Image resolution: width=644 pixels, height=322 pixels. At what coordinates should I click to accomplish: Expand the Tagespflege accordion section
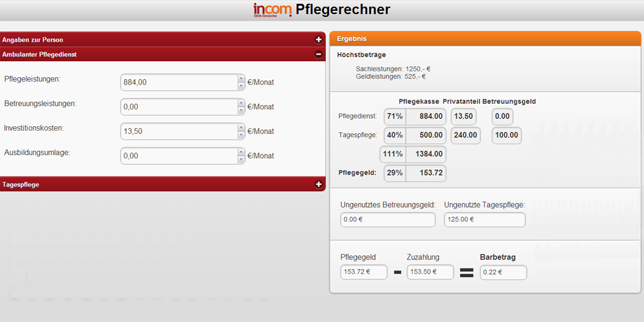point(318,184)
